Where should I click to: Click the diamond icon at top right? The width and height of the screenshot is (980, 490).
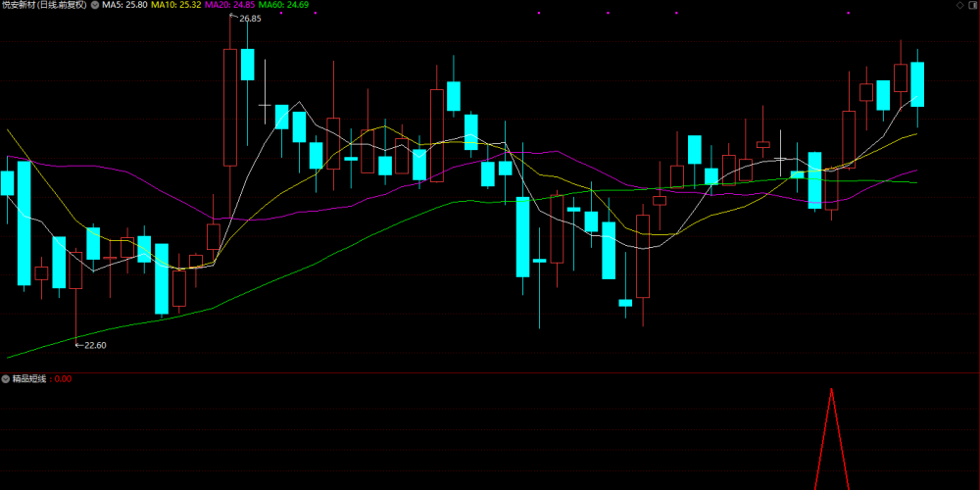click(x=960, y=5)
